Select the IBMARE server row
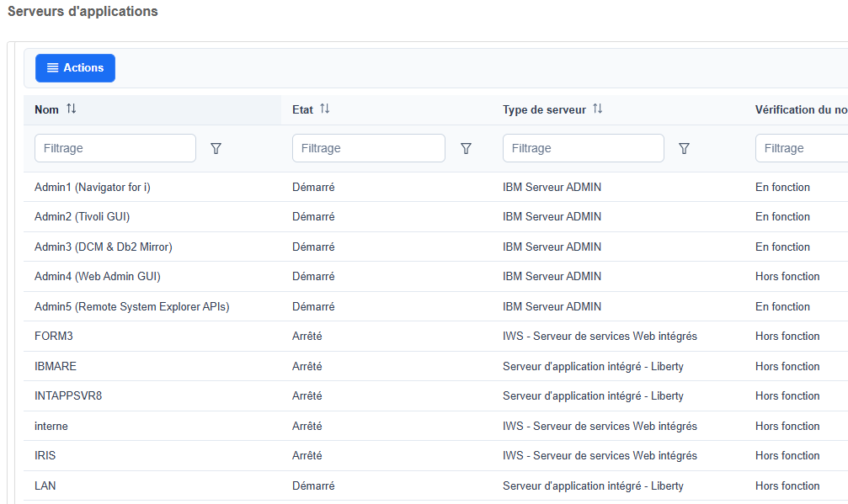 click(436, 366)
